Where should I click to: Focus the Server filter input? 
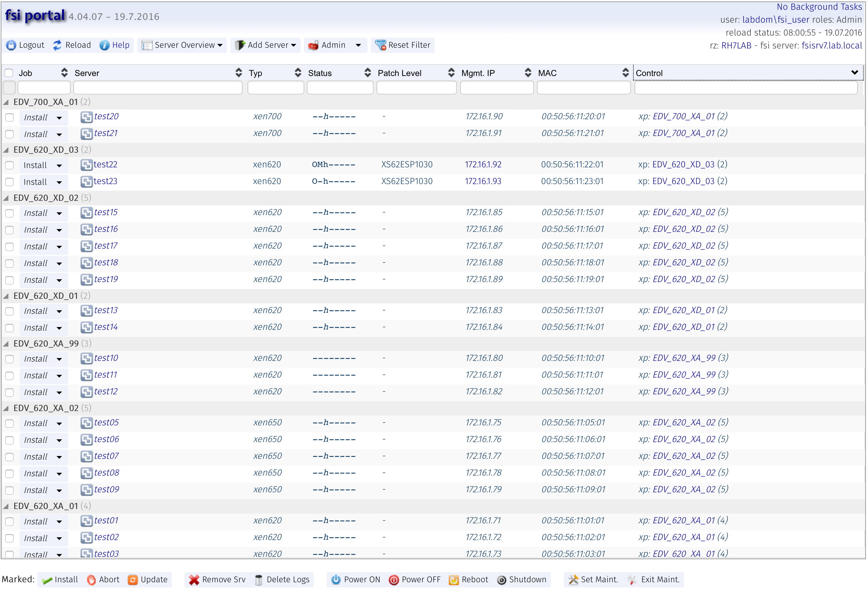tap(158, 88)
